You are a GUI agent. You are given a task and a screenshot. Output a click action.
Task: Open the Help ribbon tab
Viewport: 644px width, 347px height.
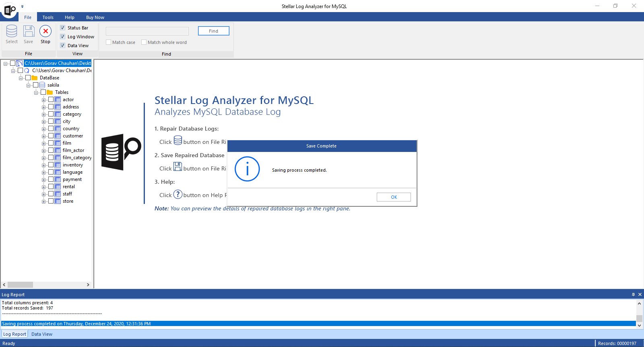tap(70, 17)
